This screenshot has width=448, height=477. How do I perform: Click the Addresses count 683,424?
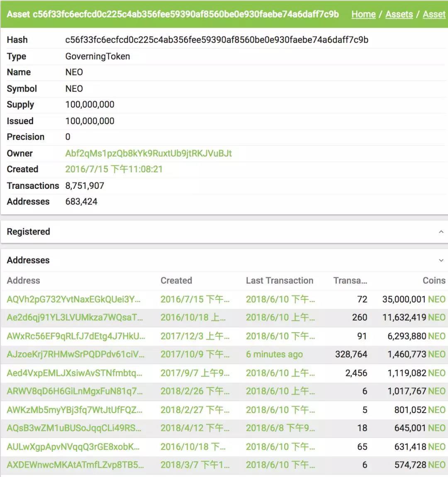point(81,201)
